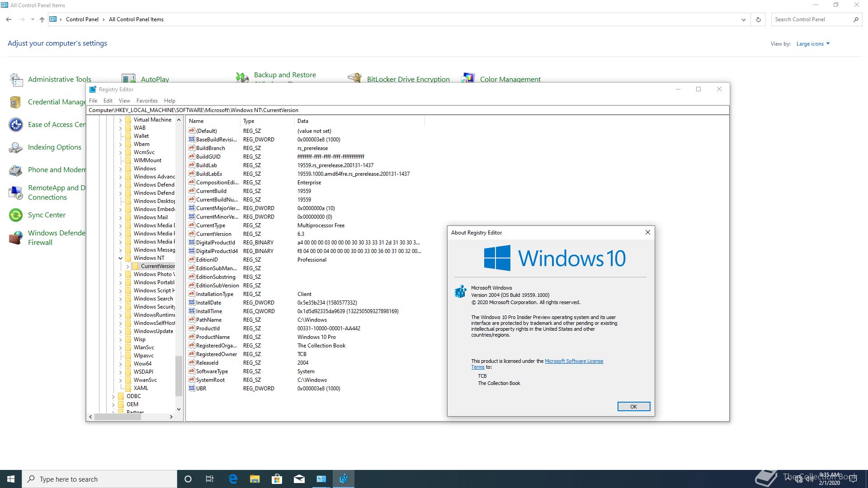Open RemoteApp and Desktop Connections icon
The height and width of the screenshot is (488, 868).
(x=16, y=192)
